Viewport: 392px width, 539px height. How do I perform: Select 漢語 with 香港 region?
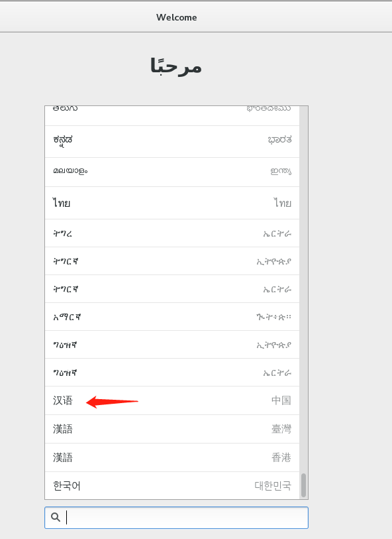(x=172, y=457)
